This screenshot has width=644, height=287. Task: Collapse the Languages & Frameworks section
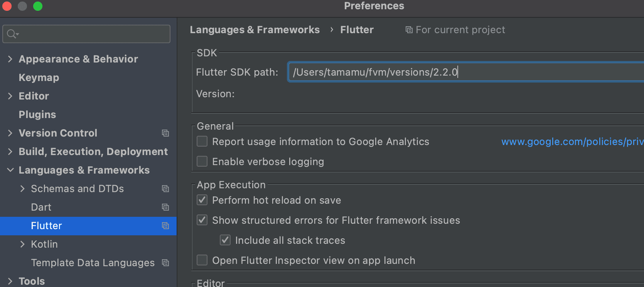pyautogui.click(x=10, y=170)
